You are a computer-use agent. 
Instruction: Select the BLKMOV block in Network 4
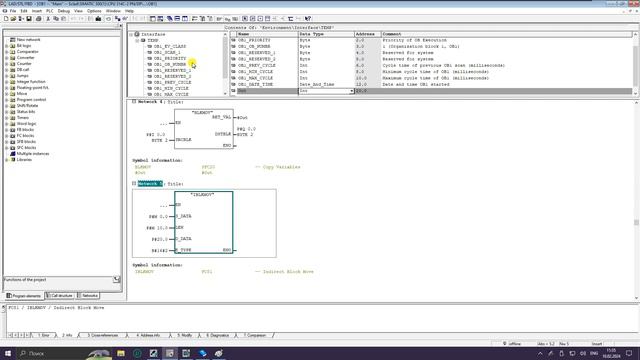pos(204,129)
